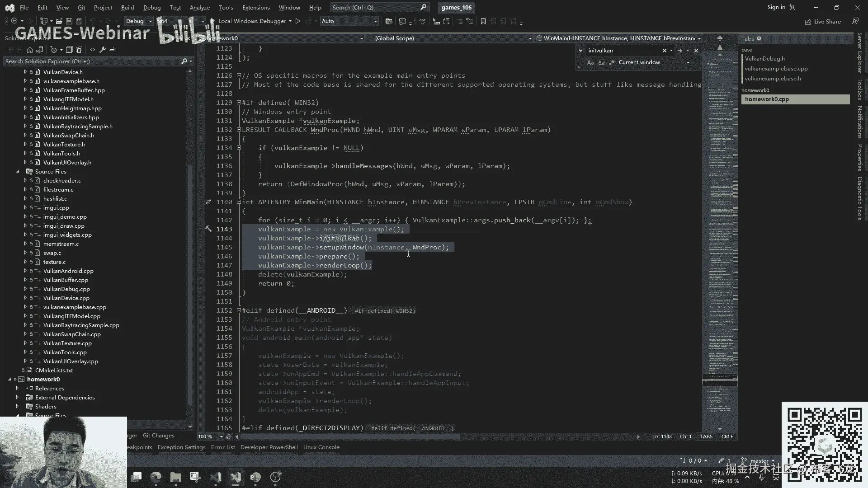This screenshot has width=868, height=488.
Task: Click the Save All toolbar icon
Action: [x=79, y=21]
